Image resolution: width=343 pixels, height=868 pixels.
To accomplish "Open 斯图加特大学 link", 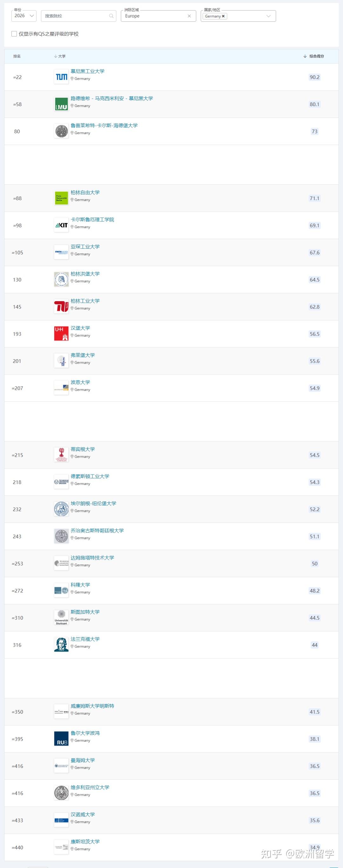I will pos(85,612).
